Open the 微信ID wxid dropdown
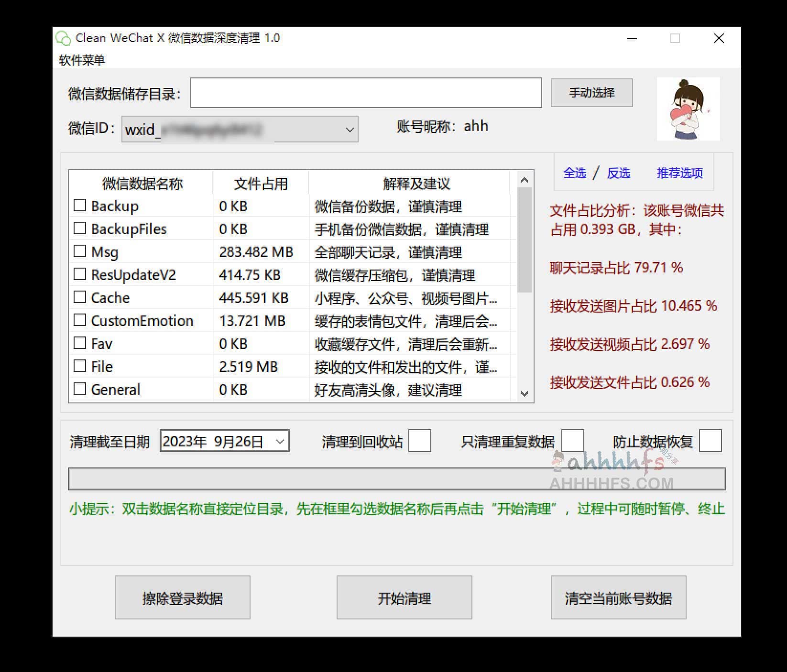The image size is (787, 672). point(349,129)
